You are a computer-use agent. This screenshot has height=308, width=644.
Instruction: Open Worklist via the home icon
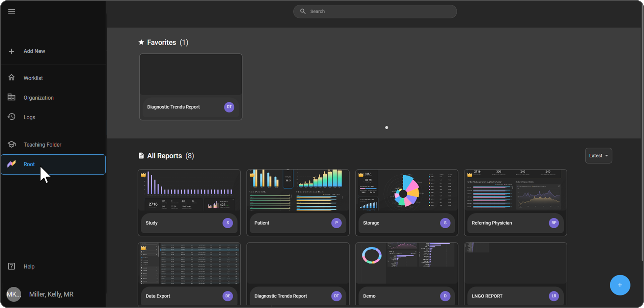click(11, 78)
